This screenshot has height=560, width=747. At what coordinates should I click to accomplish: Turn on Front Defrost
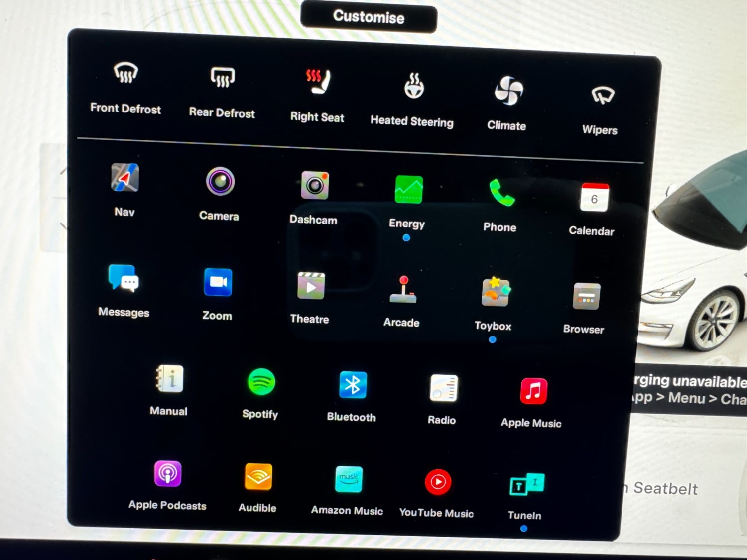pos(125,74)
